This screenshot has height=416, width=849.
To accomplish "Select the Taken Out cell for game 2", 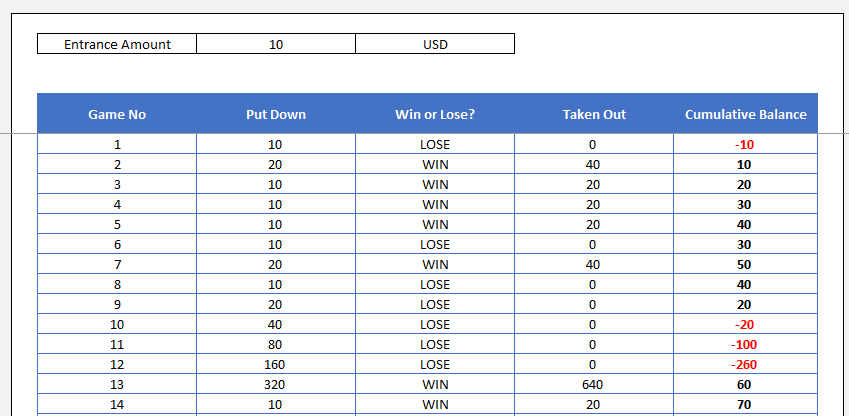I will tap(594, 164).
